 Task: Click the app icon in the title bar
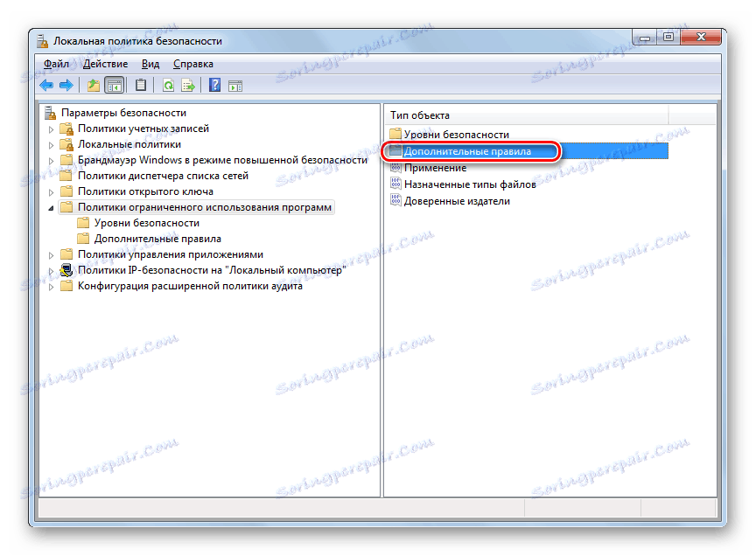pyautogui.click(x=43, y=41)
